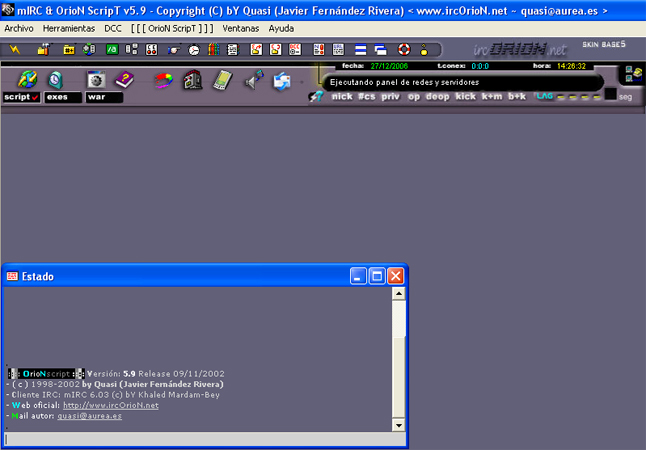Click the clock timer toolbar icon
This screenshot has width=646, height=450.
click(194, 50)
